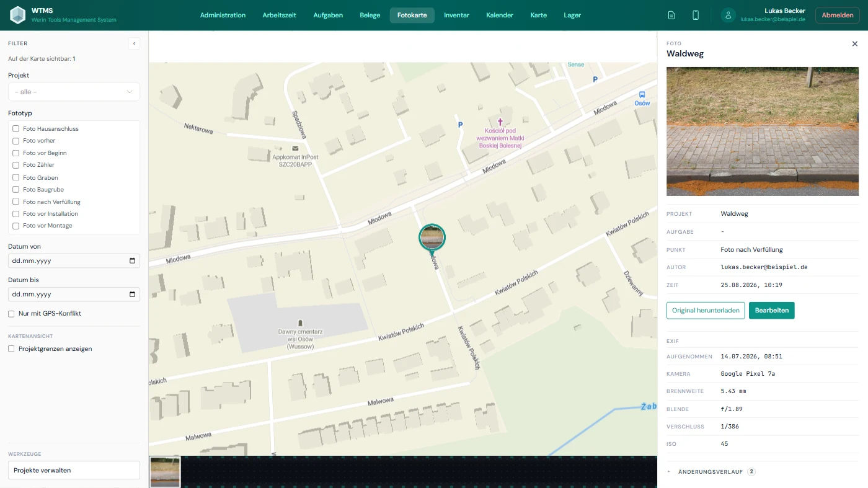Click the parking icon near the church
868x488 pixels.
pos(460,125)
